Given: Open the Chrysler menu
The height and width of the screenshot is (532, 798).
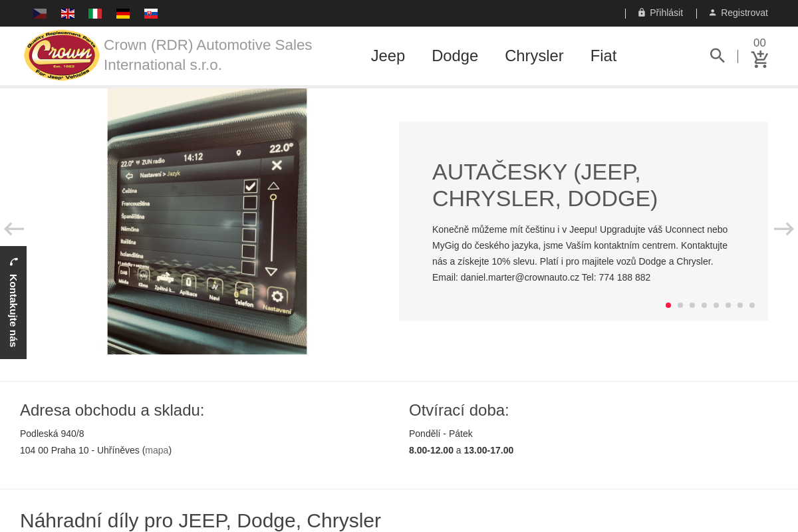Looking at the screenshot, I should tap(534, 56).
